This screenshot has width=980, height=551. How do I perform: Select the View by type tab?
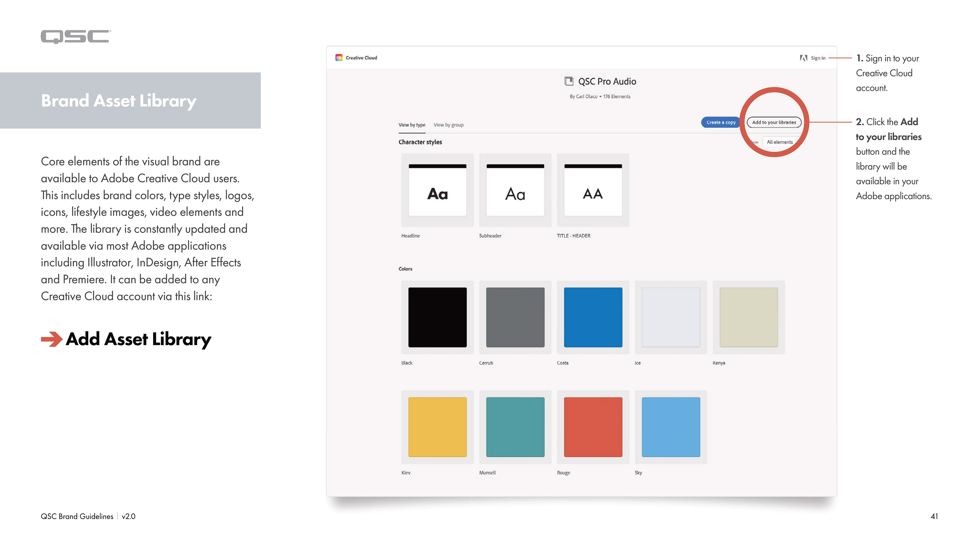coord(412,125)
